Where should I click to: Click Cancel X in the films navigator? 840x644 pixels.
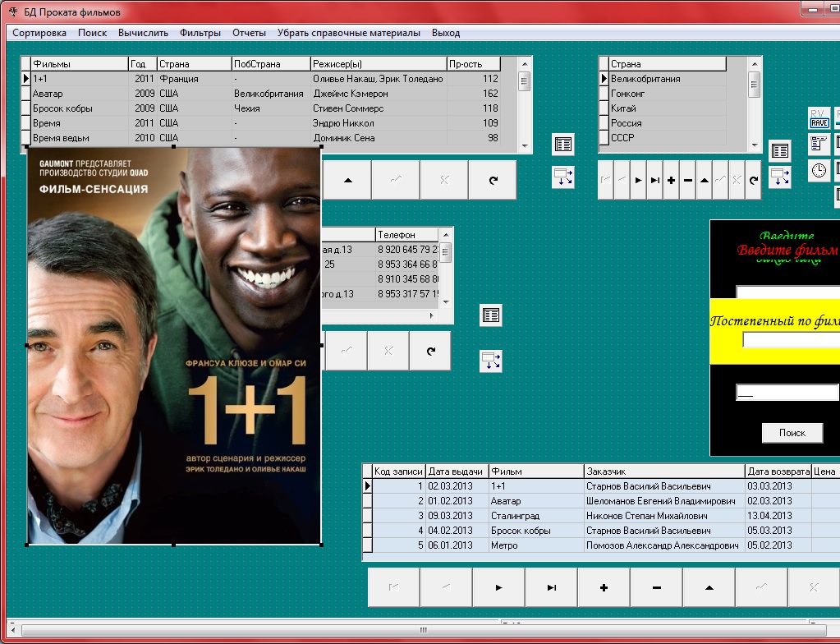(444, 181)
